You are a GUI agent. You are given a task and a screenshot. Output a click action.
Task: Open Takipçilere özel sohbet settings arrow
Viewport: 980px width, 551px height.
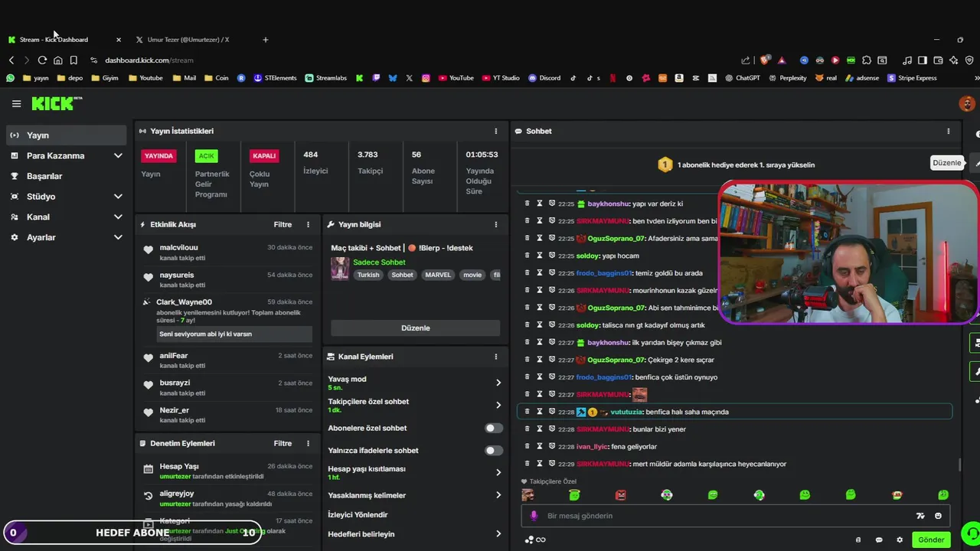coord(498,405)
